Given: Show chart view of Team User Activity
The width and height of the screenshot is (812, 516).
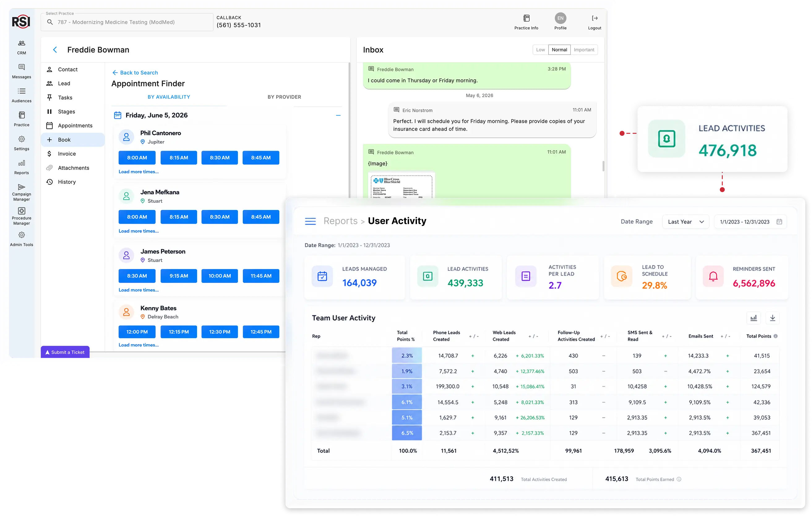Looking at the screenshot, I should (x=753, y=318).
